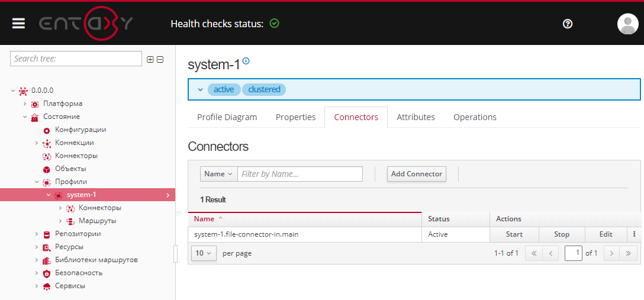Start the file-connector-in.main connector
The width and height of the screenshot is (644, 300).
click(514, 234)
